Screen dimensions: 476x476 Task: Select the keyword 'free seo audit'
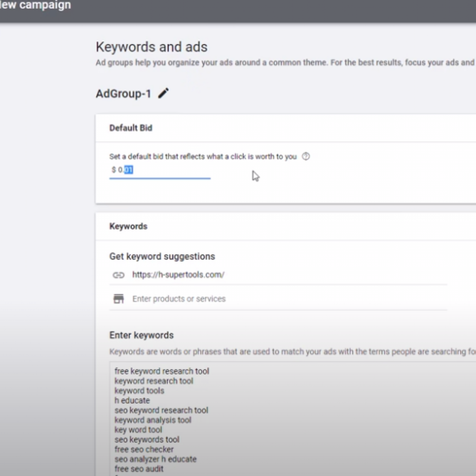[x=139, y=469]
